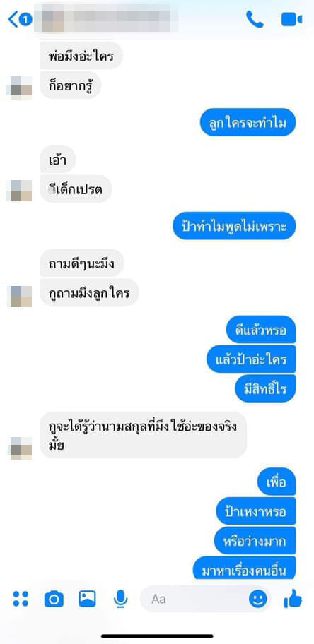The height and width of the screenshot is (644, 314).
Task: Tap the sender avatar beside ก็อยากรู้
Action: tap(19, 86)
